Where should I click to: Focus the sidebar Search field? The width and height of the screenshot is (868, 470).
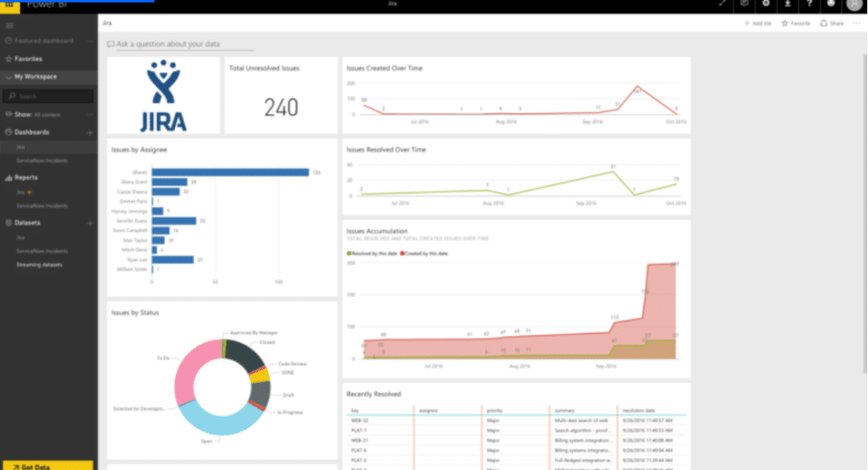pyautogui.click(x=48, y=97)
